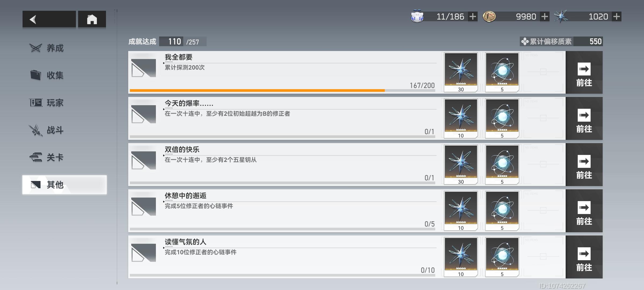Add crystals with plus next to 1020
This screenshot has height=290, width=644.
(x=617, y=17)
